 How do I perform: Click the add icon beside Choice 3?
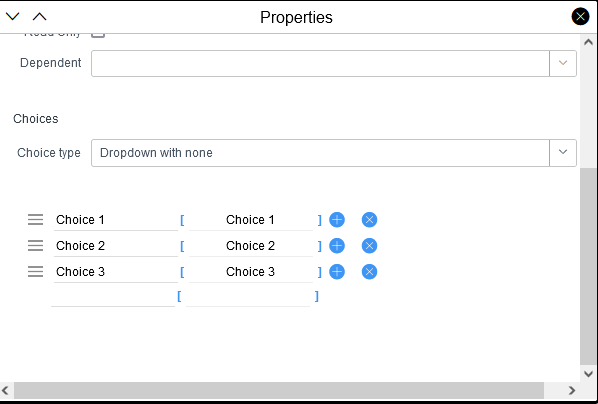pos(337,272)
